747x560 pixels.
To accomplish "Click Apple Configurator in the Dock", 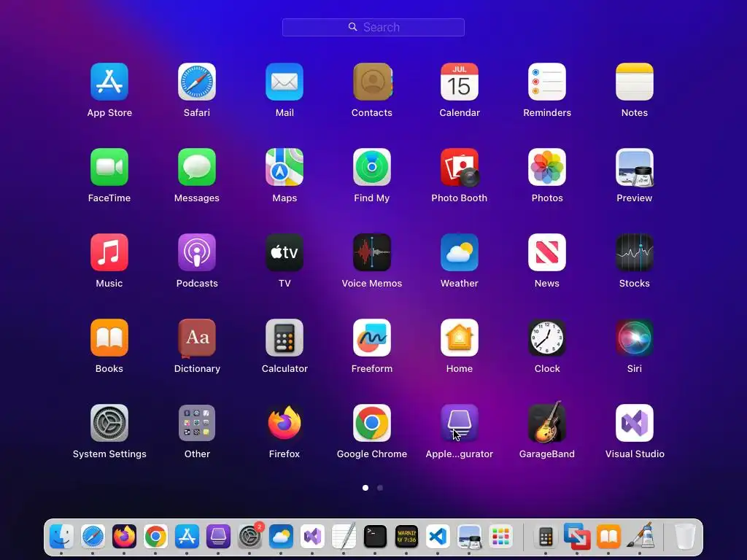I will point(218,537).
